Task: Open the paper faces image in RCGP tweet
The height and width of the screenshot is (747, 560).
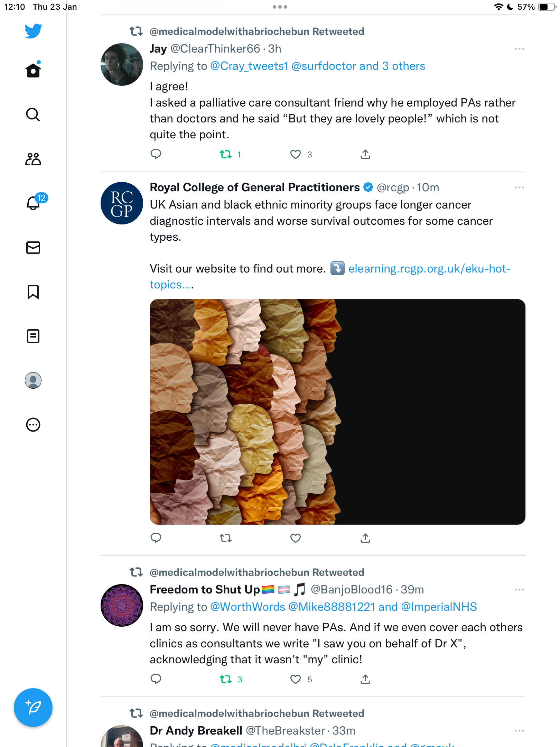Action: pos(338,412)
